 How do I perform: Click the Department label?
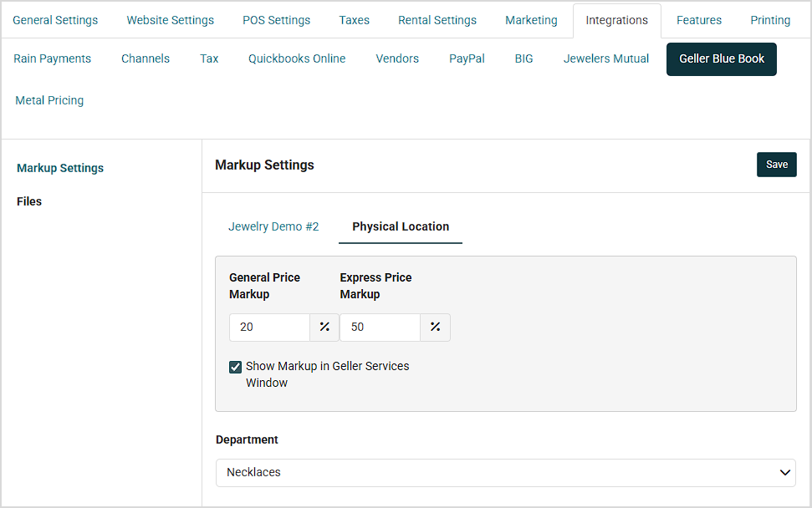(x=247, y=439)
